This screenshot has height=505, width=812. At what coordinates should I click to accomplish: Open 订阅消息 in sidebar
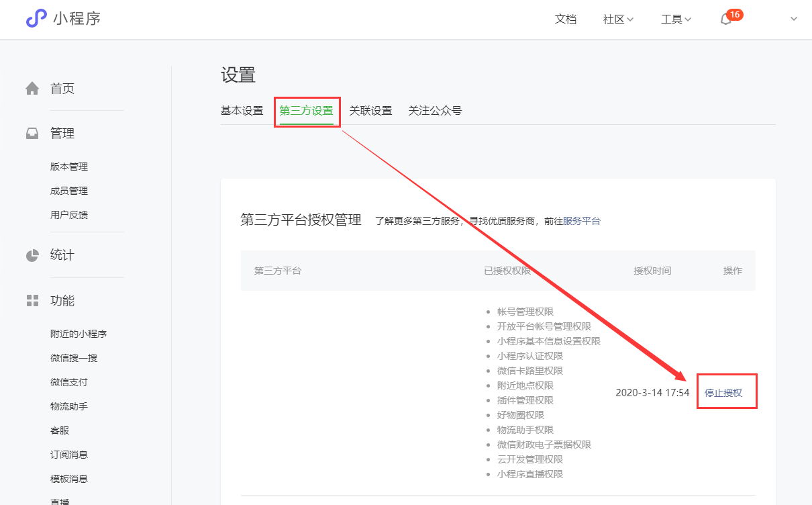(69, 455)
